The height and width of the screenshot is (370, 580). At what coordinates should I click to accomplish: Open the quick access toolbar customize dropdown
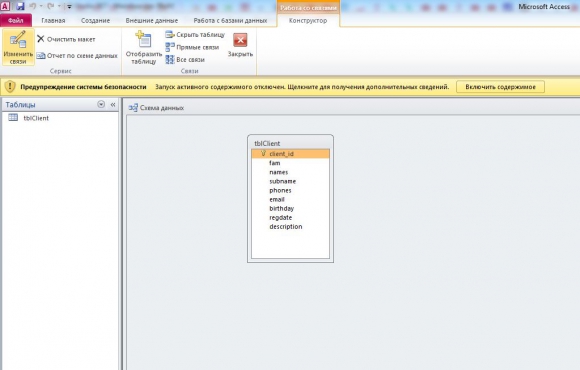coord(69,6)
